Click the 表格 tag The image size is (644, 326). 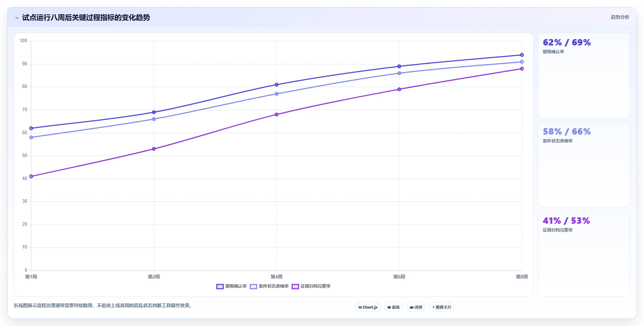point(394,307)
